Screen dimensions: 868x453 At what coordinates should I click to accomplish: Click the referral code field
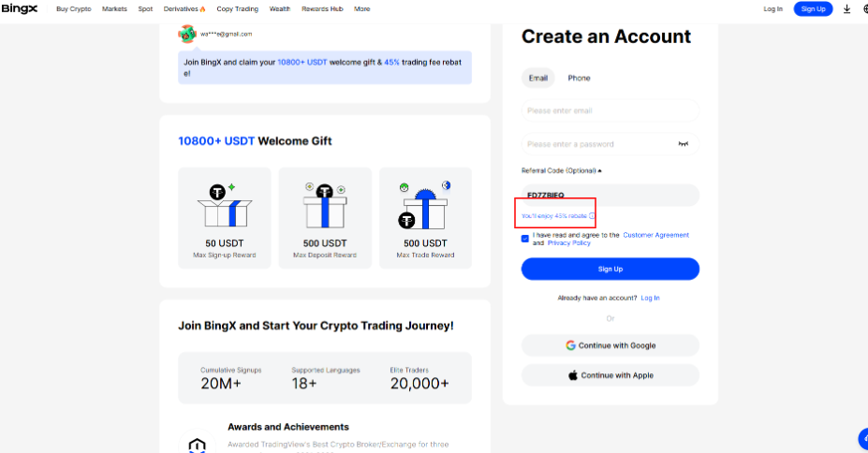coord(611,195)
